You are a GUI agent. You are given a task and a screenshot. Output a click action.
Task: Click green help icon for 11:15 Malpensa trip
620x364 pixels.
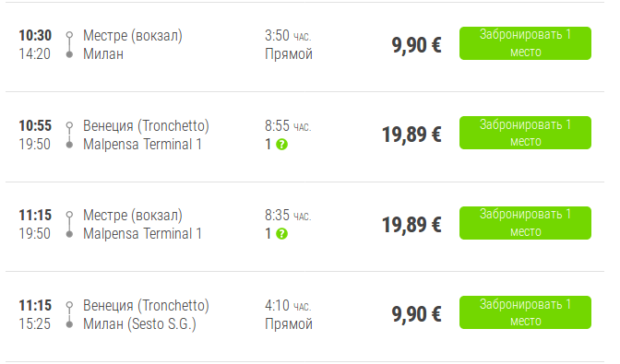click(x=281, y=234)
